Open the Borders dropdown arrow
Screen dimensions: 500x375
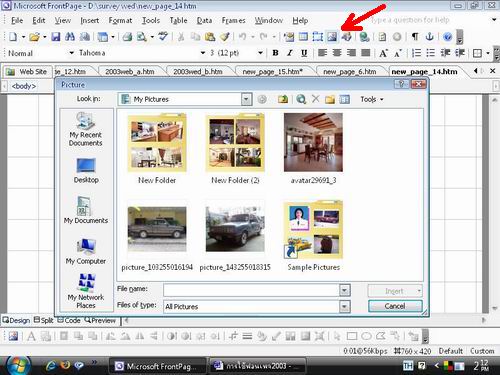[x=488, y=53]
